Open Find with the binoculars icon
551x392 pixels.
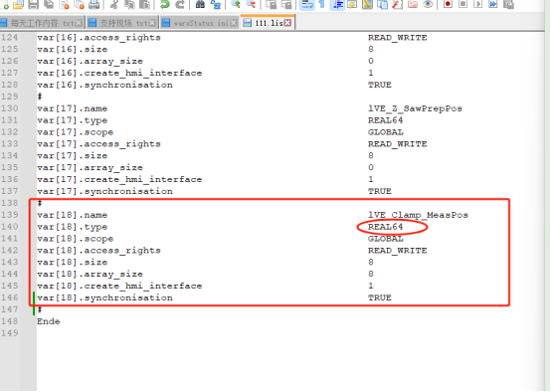click(x=200, y=4)
